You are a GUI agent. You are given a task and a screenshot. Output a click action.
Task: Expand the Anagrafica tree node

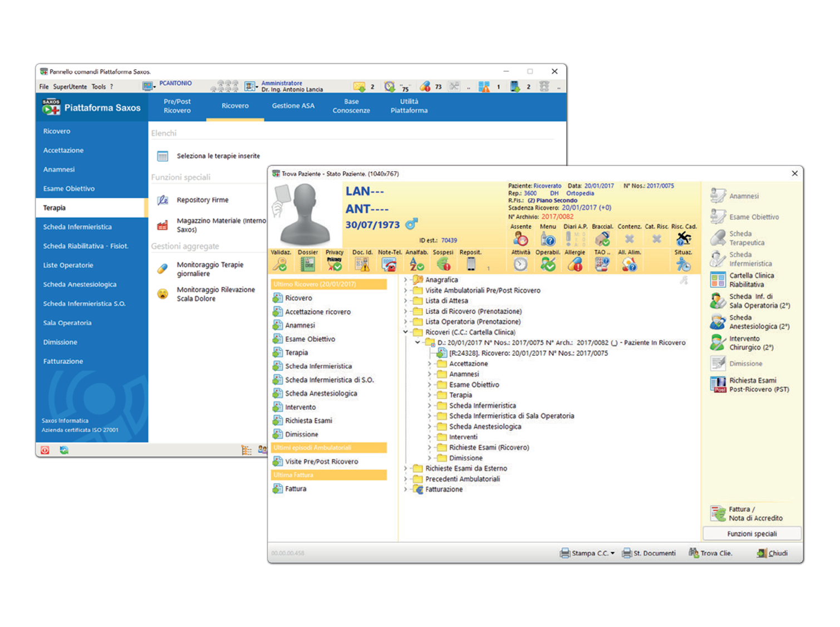pyautogui.click(x=405, y=280)
